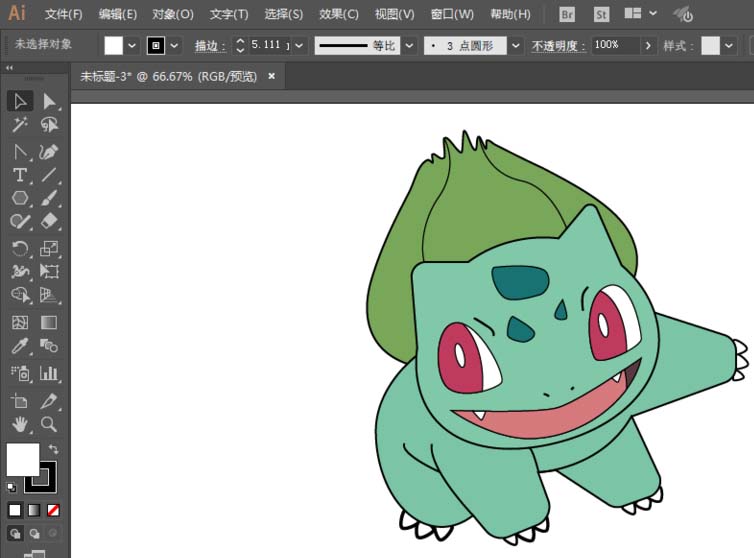
Task: Select the Selection tool (black arrow)
Action: [20, 101]
